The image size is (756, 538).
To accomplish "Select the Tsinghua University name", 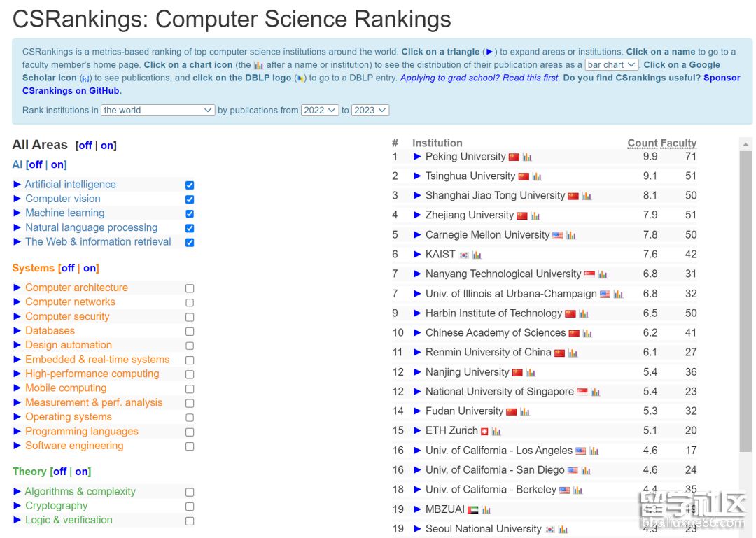I will pyautogui.click(x=470, y=176).
